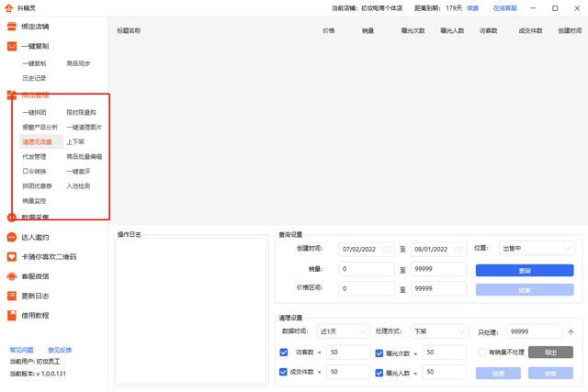Toggle the 成交件数 checkbox
The height and width of the screenshot is (392, 588).
(284, 372)
